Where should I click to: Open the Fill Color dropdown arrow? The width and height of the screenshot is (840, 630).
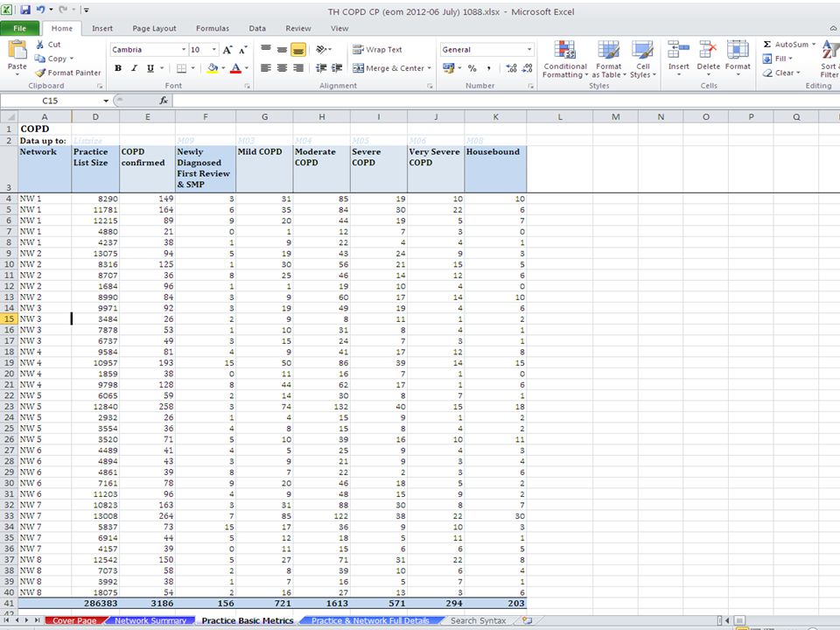point(222,68)
